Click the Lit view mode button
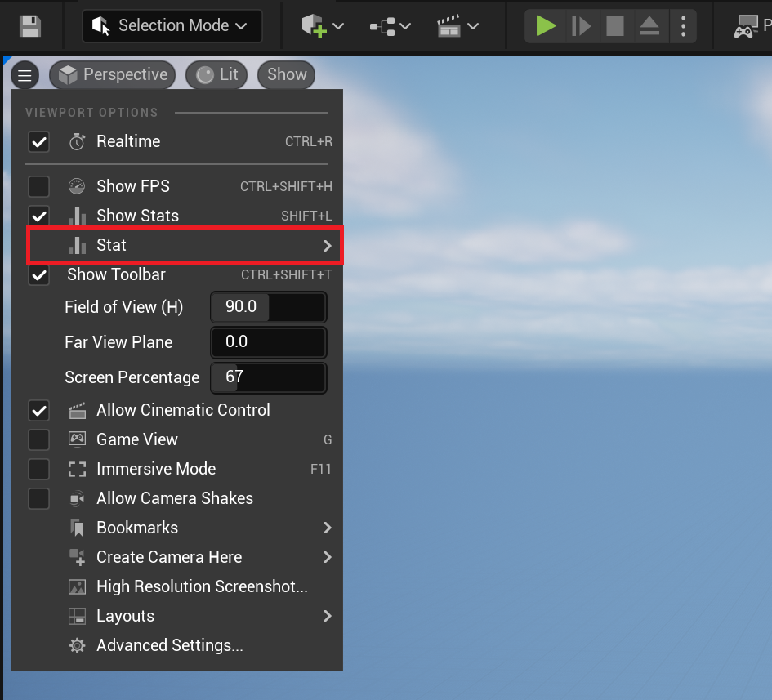This screenshot has height=700, width=772. click(217, 75)
